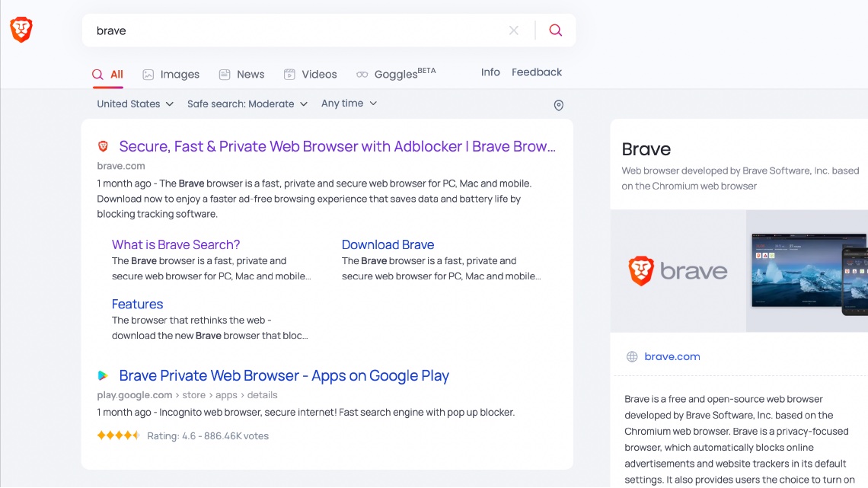Image resolution: width=868 pixels, height=488 pixels.
Task: Switch to the News tab
Action: click(x=241, y=74)
